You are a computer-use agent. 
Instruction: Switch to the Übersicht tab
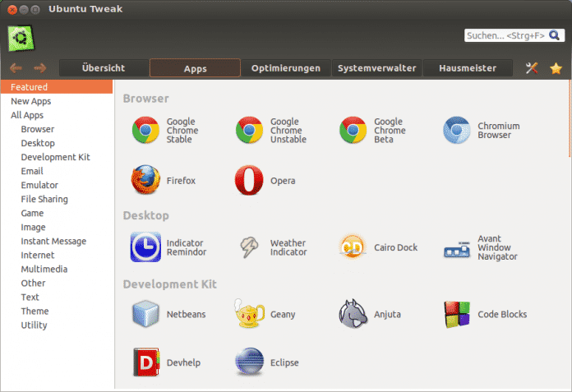click(x=104, y=68)
